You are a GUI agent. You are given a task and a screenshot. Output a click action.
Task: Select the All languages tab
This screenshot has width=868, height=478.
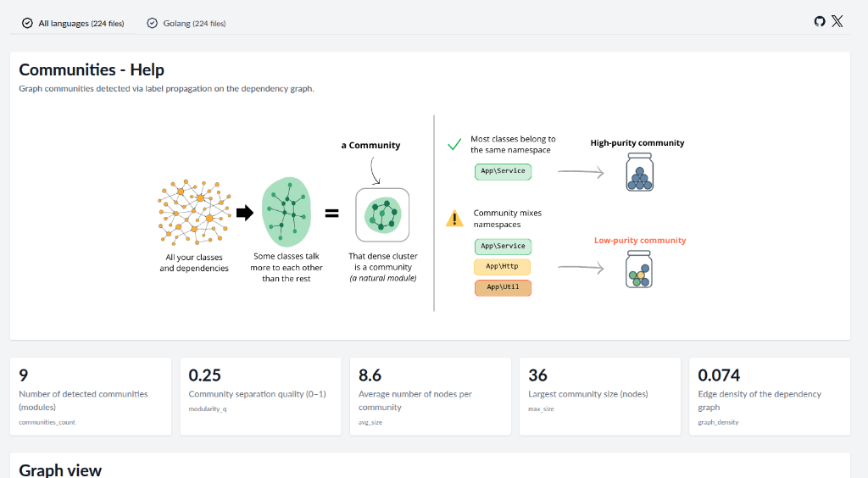tap(74, 24)
